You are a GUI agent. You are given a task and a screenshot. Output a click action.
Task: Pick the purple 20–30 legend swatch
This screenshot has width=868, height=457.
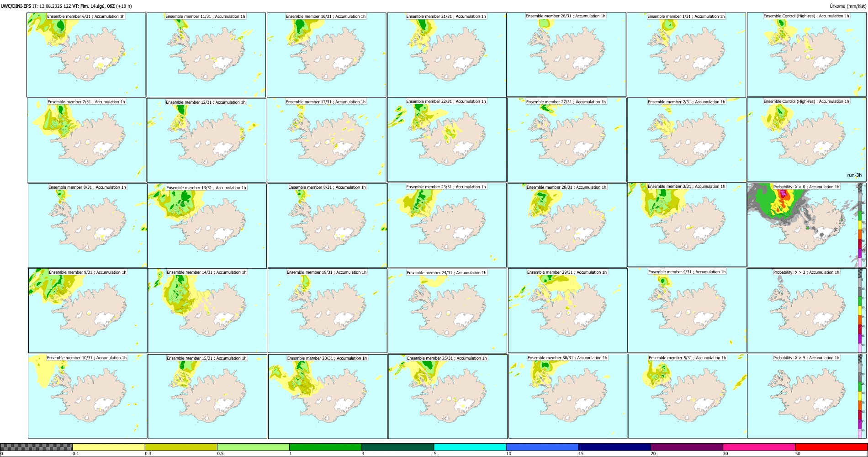tap(687, 447)
